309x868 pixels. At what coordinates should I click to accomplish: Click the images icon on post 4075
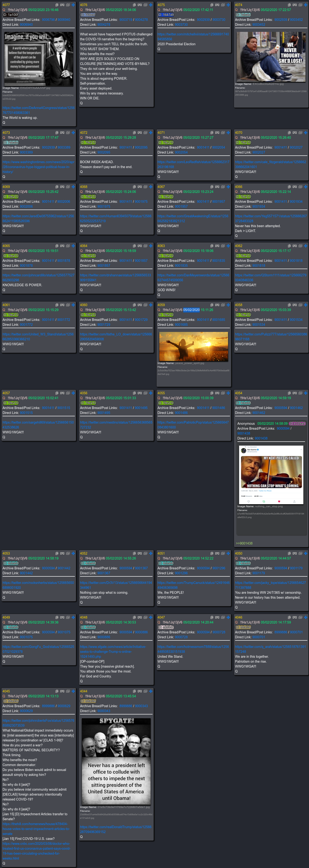[x=223, y=5]
